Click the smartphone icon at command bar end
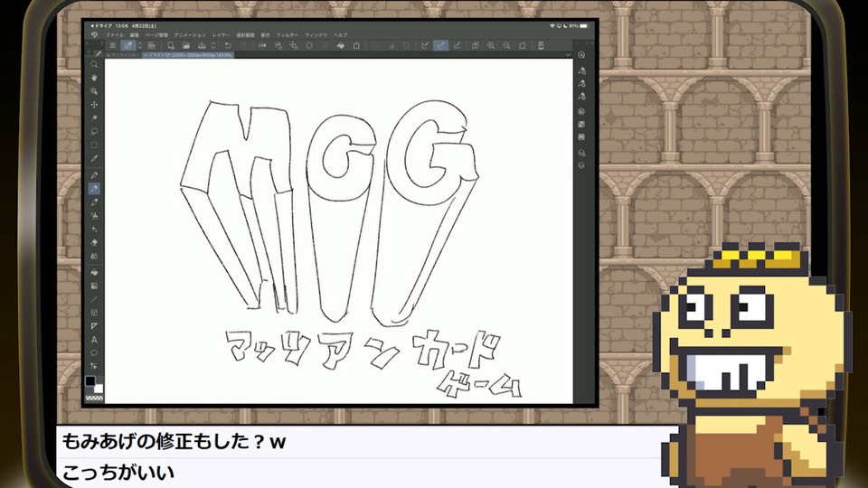The width and height of the screenshot is (868, 488). point(541,46)
